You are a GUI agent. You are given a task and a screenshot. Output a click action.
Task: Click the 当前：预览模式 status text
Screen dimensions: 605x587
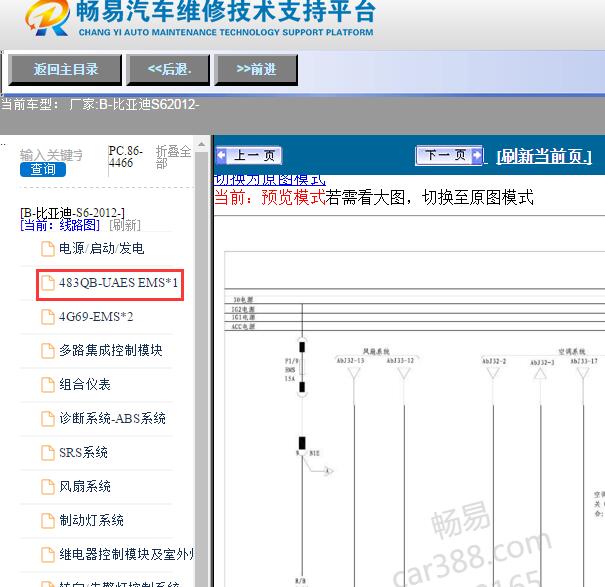coord(270,198)
